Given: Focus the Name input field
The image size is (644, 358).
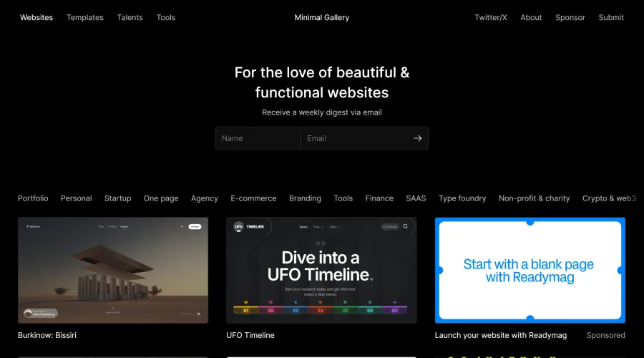Looking at the screenshot, I should point(258,138).
